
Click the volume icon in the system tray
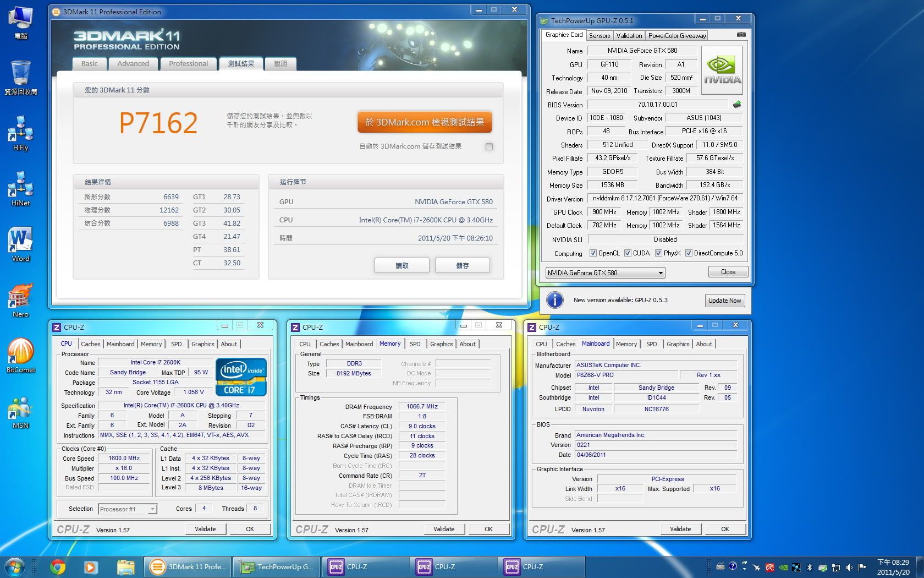click(849, 567)
